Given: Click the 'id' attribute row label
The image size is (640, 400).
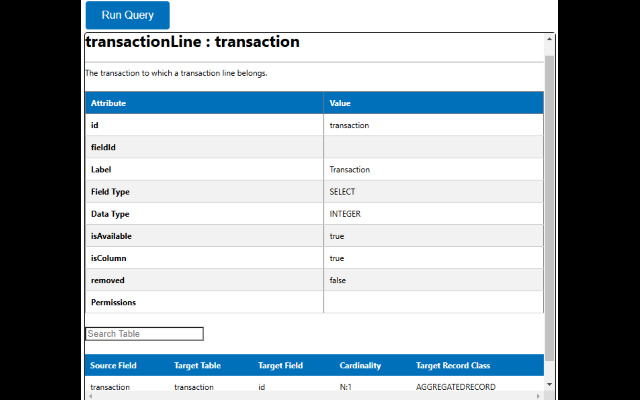Looking at the screenshot, I should click(95, 125).
